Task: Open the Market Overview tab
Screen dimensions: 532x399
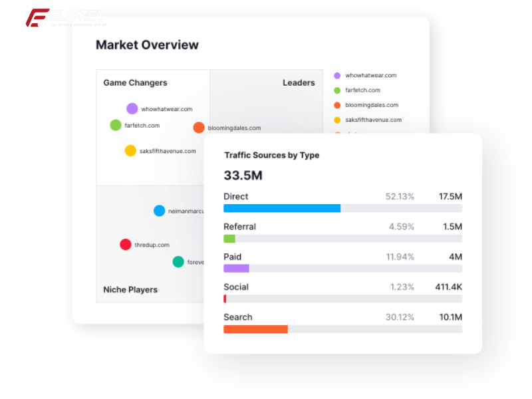Action: (147, 45)
